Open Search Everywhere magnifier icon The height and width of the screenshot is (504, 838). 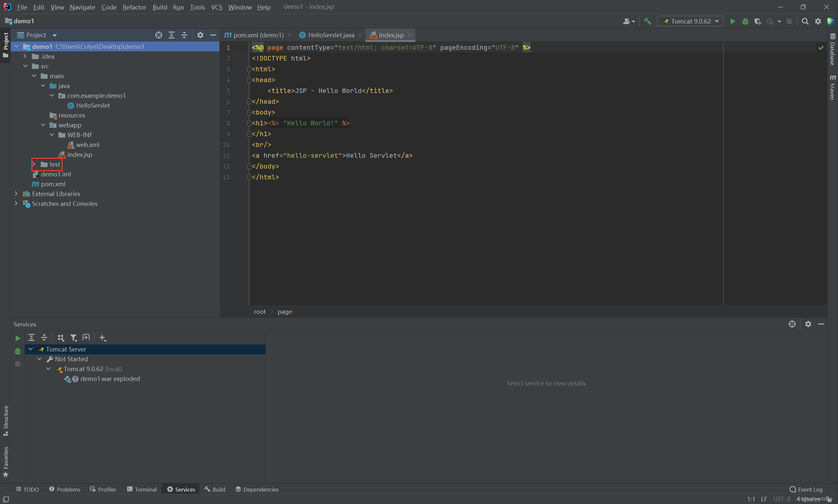pos(805,21)
